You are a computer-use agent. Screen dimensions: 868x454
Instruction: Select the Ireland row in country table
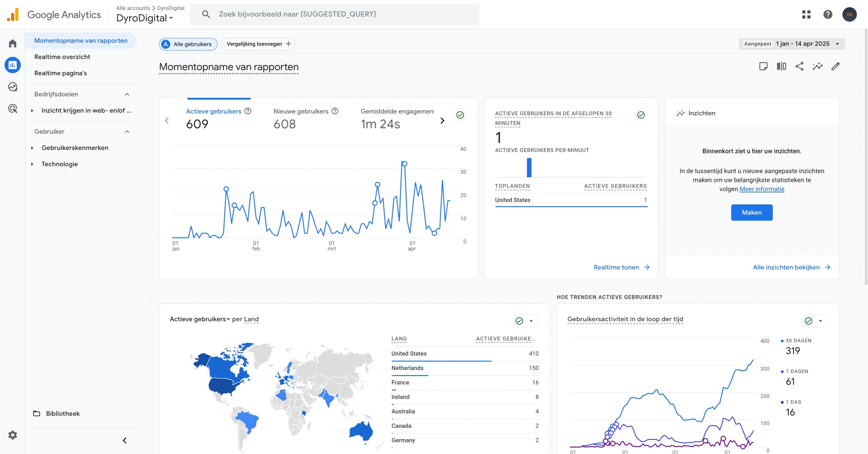465,397
